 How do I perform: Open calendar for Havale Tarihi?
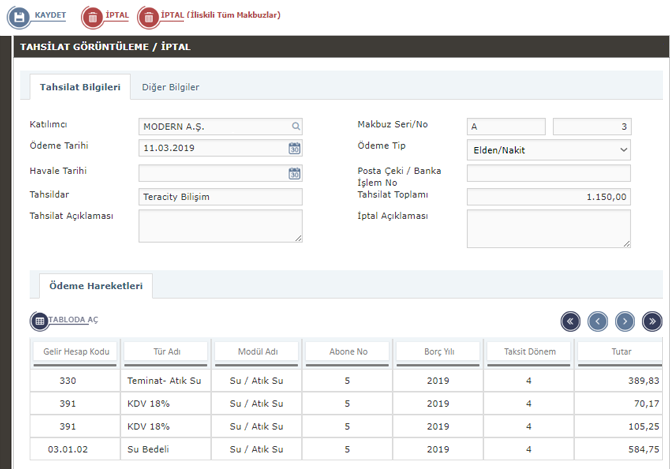(295, 173)
